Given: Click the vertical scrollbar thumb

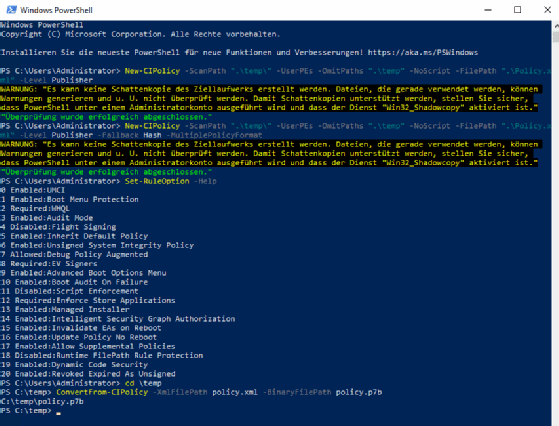Looking at the screenshot, I should (555, 37).
